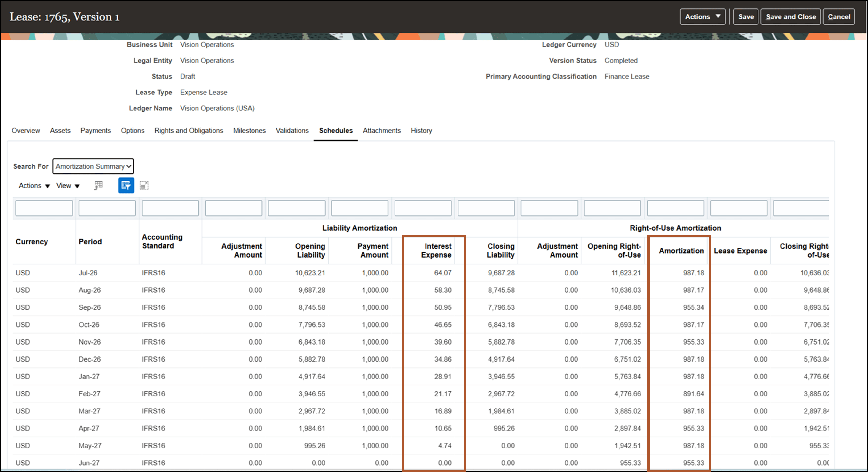Select the Sep-26 period cell
Image resolution: width=868 pixels, height=472 pixels.
coord(90,307)
